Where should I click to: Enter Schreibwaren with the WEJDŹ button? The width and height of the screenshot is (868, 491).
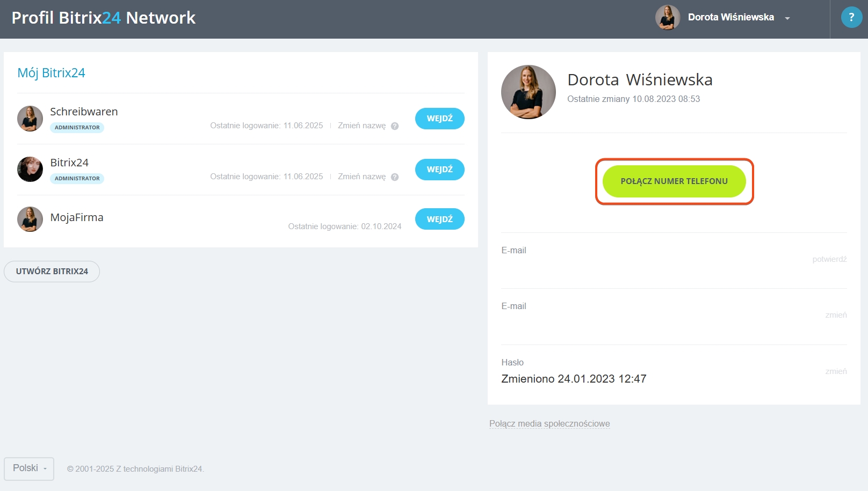439,119
